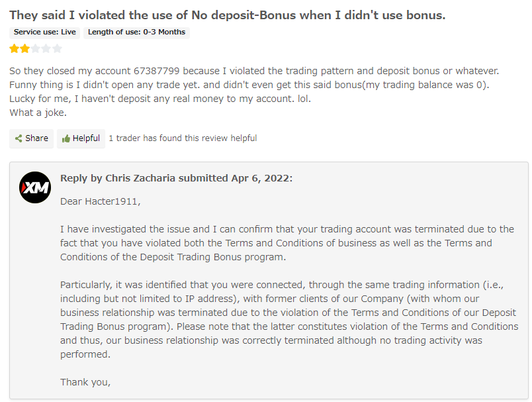Click the "Dear Hacter1911," greeting

(101, 201)
